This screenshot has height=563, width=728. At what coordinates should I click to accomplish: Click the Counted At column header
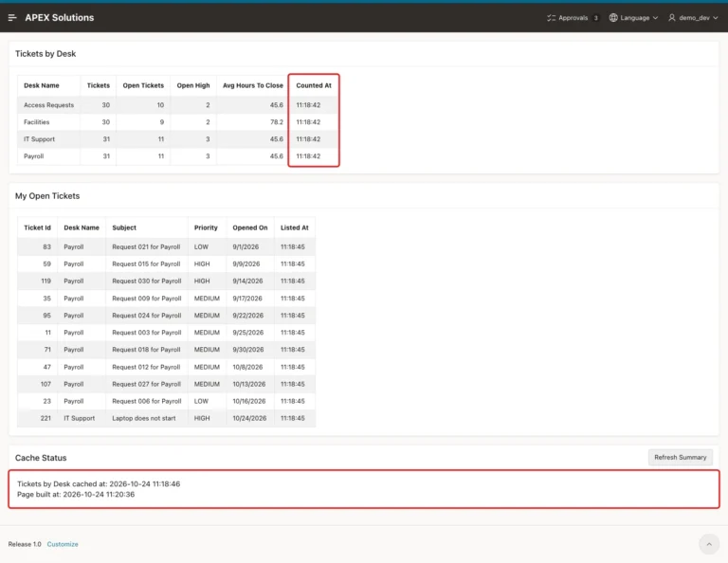(314, 85)
